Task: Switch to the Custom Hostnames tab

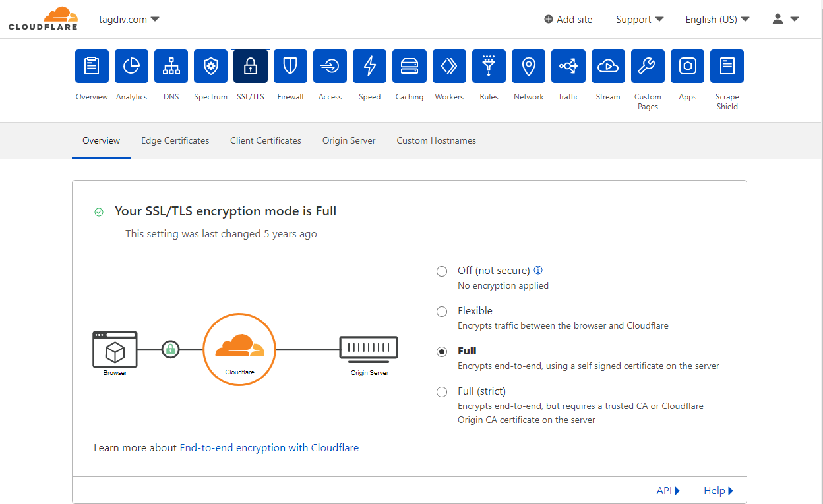Action: pos(436,140)
